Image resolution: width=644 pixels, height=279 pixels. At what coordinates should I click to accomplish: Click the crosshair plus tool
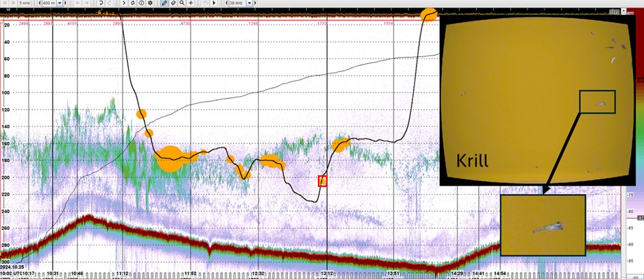(191, 3)
